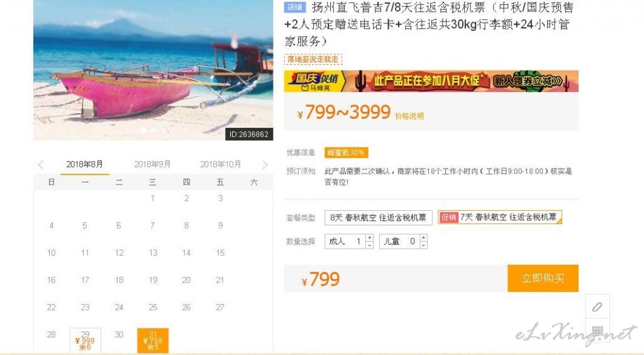Open the 国庆促销 promotion banner
Screen dimensions: 644x355
coord(431,81)
